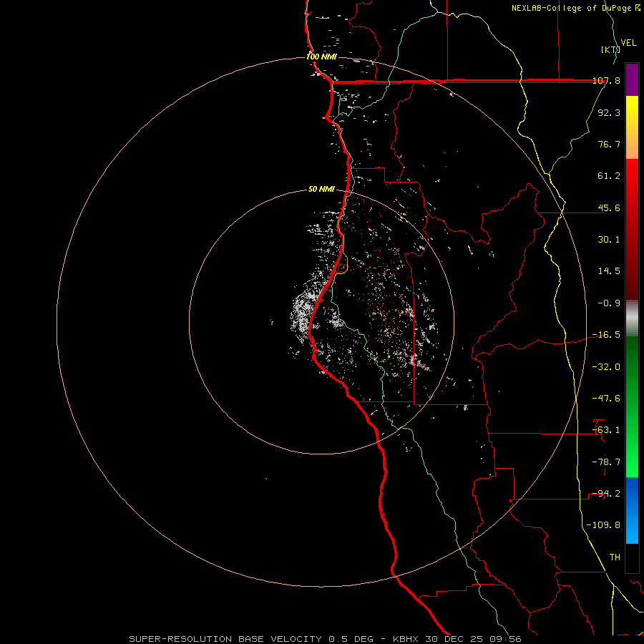The height and width of the screenshot is (644, 644).
Task: Select the -32.0 legend value
Action: [606, 367]
